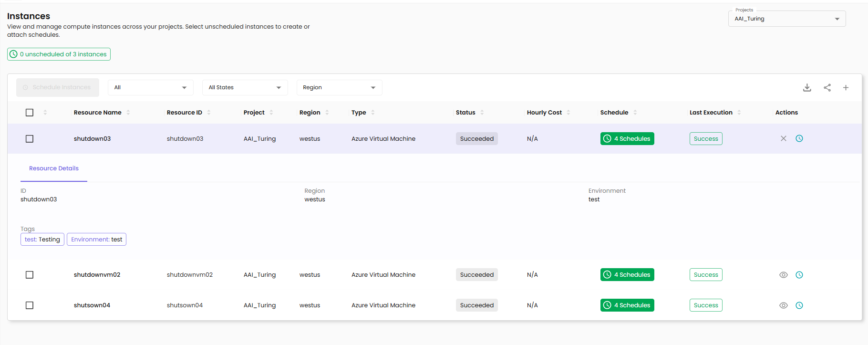Sort by Last Execution column arrows
Viewport: 868px width, 345px height.
point(739,113)
